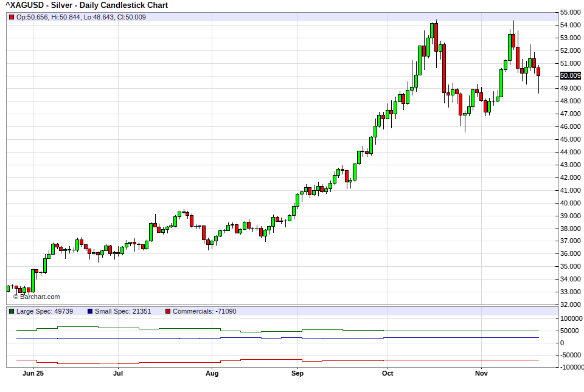
Task: Click the OHLC text 'Op:50.656, Hi:50.844, Lo:48.643, Cl:50.009'
Action: coord(81,17)
